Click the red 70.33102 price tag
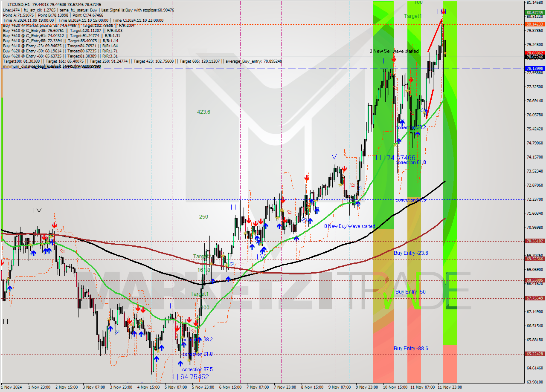This screenshot has width=546, height=392. tap(534, 241)
